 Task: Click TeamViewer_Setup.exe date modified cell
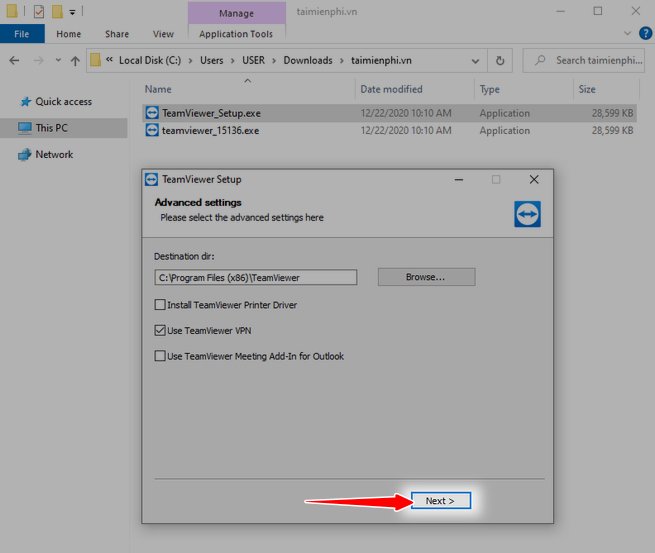[x=406, y=113]
